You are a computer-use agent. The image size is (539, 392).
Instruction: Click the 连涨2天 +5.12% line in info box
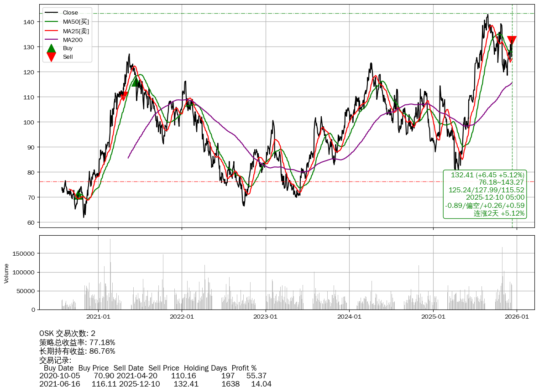click(499, 213)
